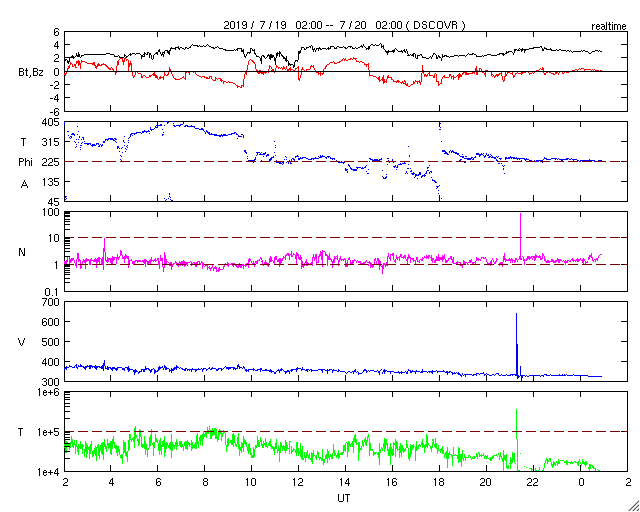The height and width of the screenshot is (512, 640).
Task: Click the "A" label below Phi
Action: click(x=24, y=185)
